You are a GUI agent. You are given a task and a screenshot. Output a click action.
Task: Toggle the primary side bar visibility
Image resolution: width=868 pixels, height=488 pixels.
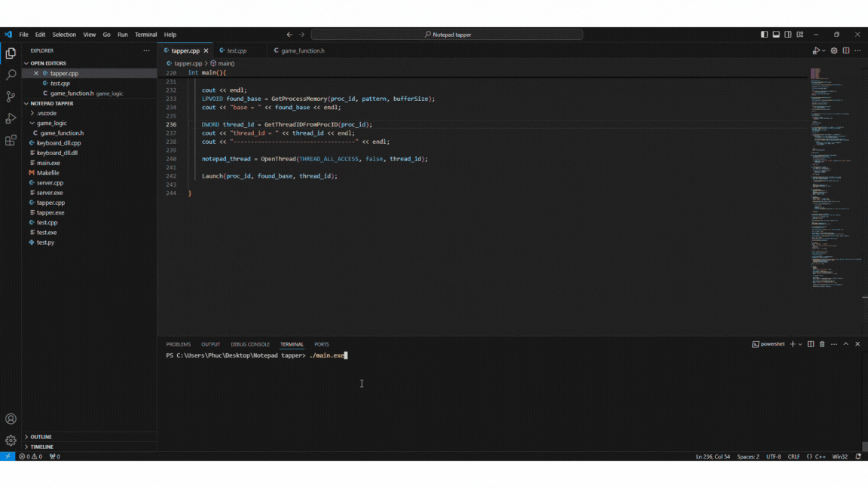point(764,35)
